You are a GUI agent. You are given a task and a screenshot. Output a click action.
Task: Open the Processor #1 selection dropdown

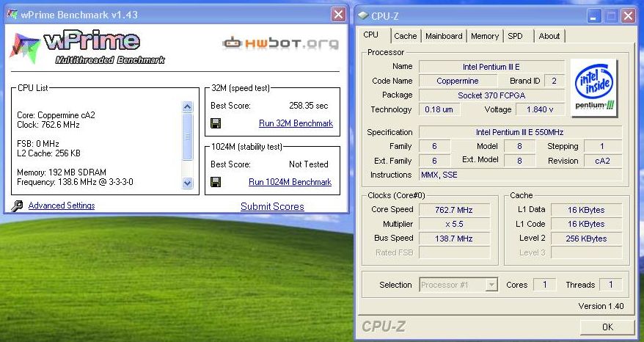458,285
